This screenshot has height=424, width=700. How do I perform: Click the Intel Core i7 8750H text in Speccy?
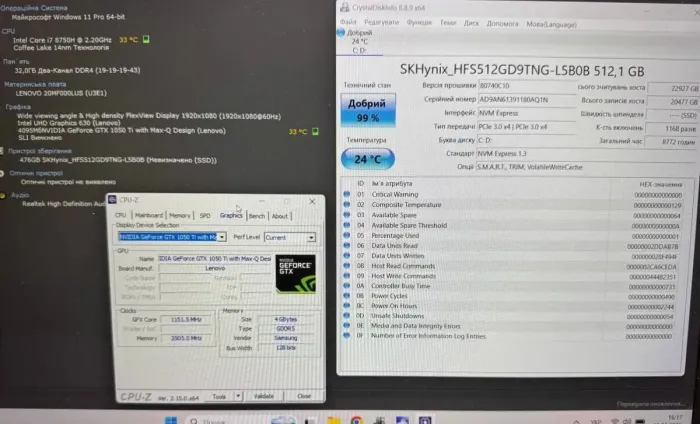click(62, 40)
